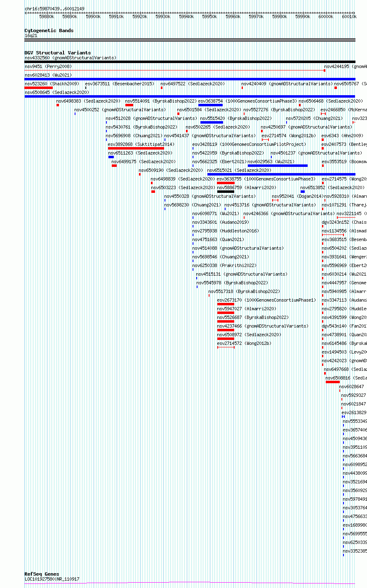Open variant nsv5720205 (Chuang2021)

point(314,118)
